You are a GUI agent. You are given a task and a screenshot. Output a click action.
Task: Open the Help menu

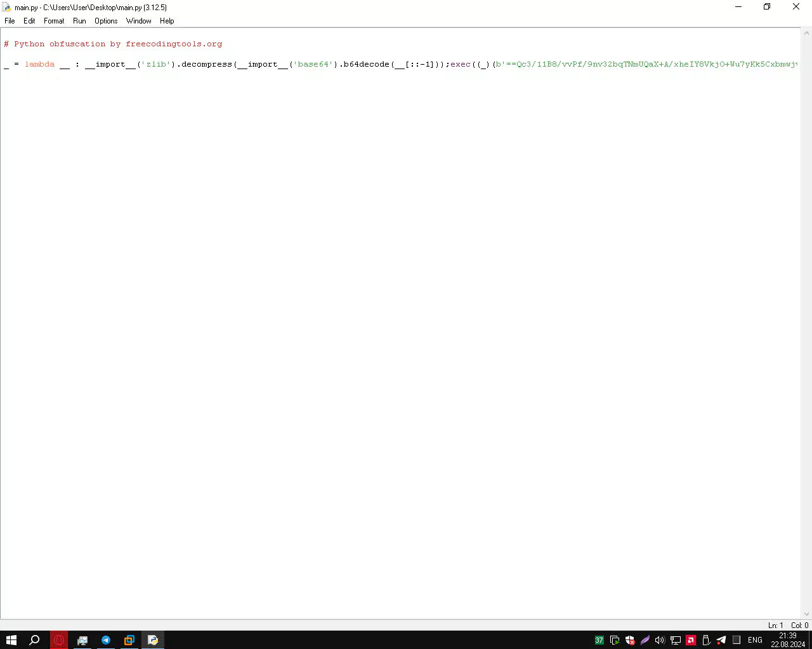point(167,21)
